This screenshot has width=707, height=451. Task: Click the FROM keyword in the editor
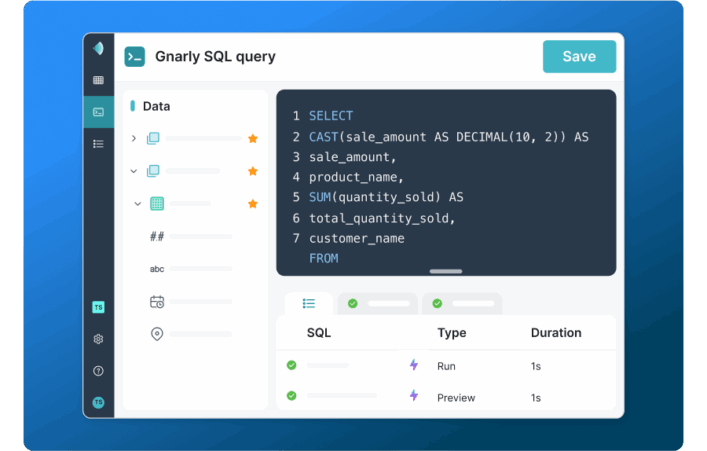tap(324, 258)
